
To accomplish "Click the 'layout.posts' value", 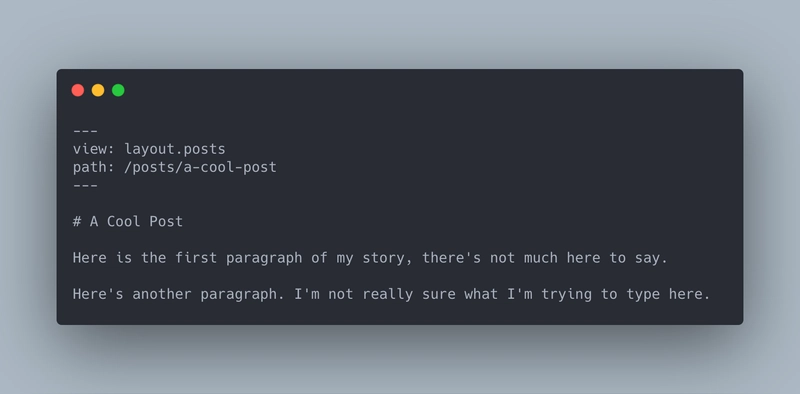I will point(175,149).
